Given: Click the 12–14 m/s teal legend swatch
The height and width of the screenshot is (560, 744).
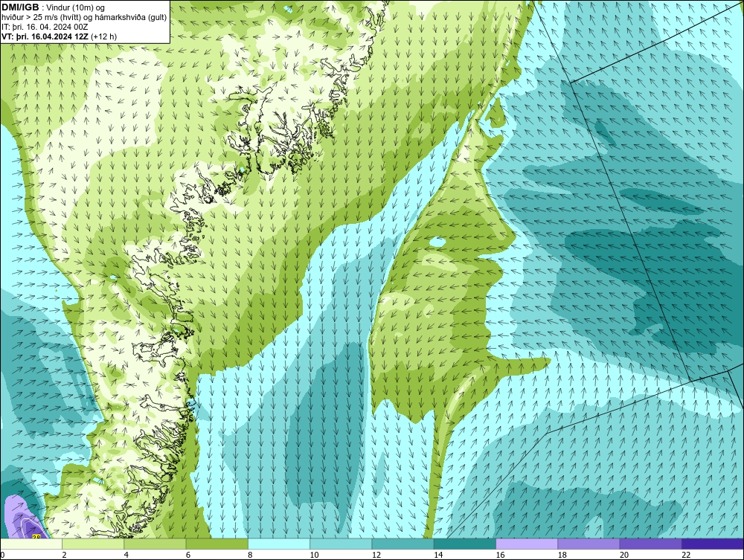Looking at the screenshot, I should [x=403, y=544].
